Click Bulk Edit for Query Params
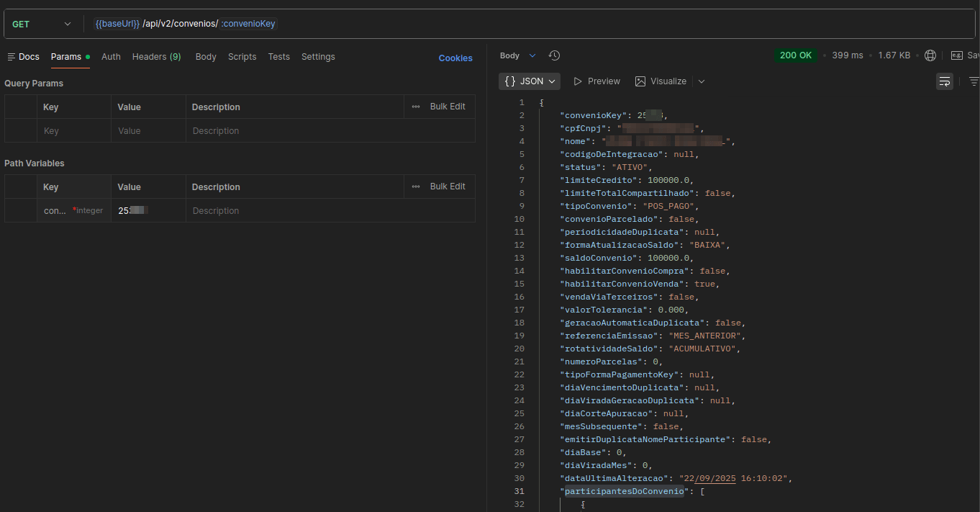Image resolution: width=980 pixels, height=512 pixels. [448, 107]
